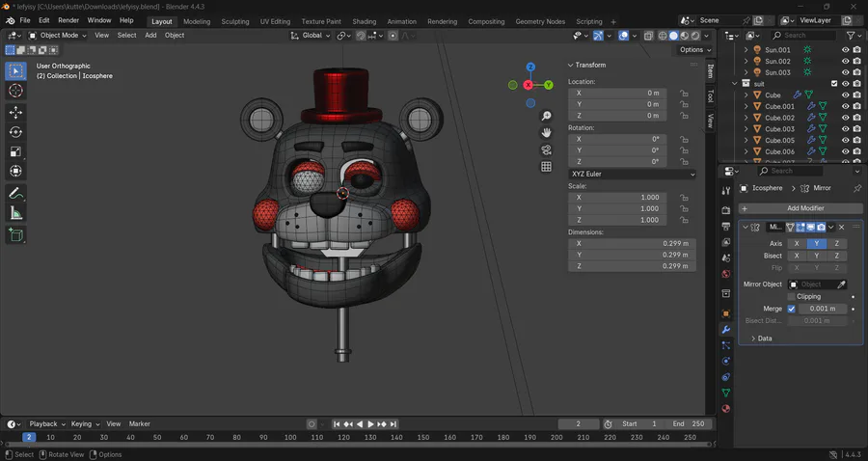The image size is (868, 461).
Task: Hide Sun.001 in the outliner
Action: [x=845, y=50]
